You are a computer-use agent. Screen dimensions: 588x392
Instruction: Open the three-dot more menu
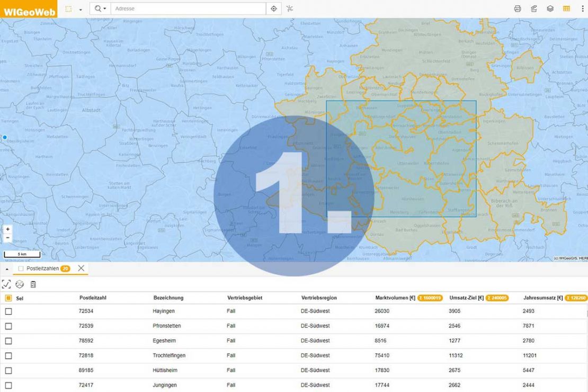(x=582, y=8)
